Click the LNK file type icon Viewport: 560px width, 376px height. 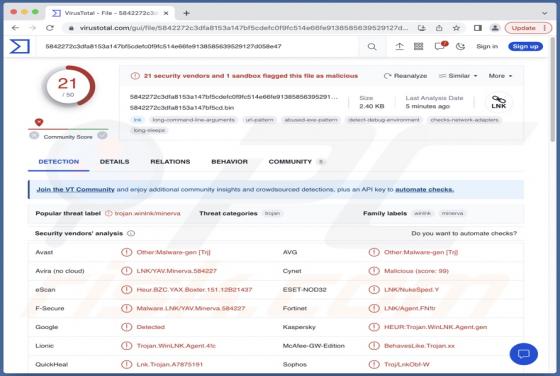click(499, 102)
